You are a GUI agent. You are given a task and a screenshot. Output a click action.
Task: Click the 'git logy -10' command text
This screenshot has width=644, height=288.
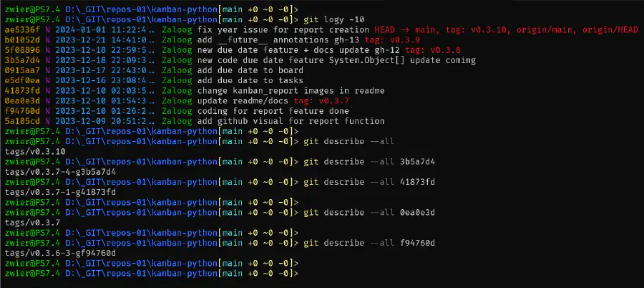pos(333,20)
